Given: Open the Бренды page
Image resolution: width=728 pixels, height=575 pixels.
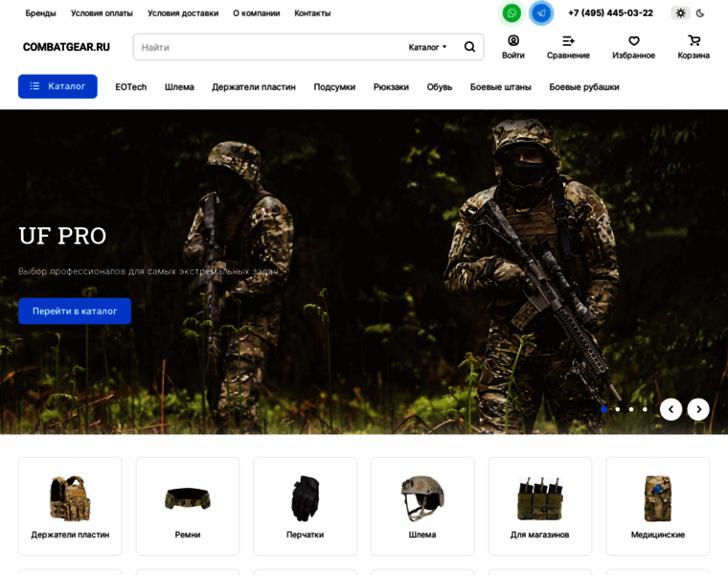Looking at the screenshot, I should (40, 13).
